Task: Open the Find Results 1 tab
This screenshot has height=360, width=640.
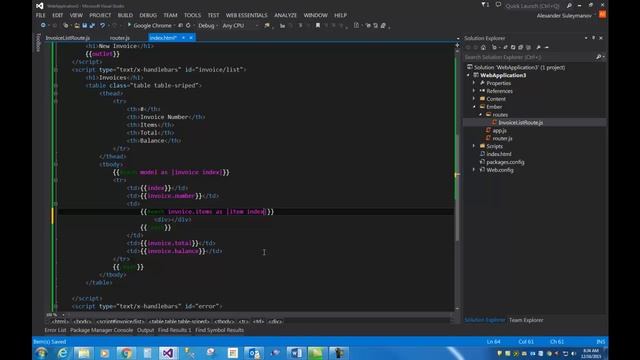Action: [x=174, y=330]
